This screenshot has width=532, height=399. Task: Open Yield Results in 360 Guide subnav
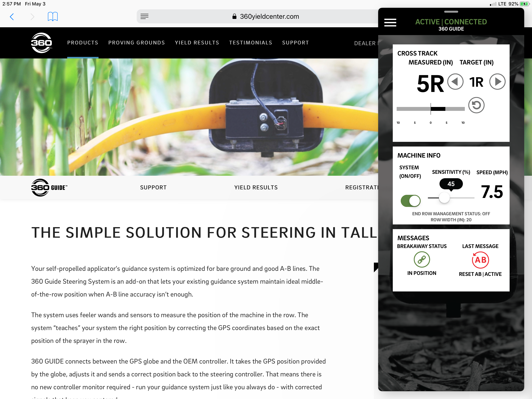click(256, 187)
